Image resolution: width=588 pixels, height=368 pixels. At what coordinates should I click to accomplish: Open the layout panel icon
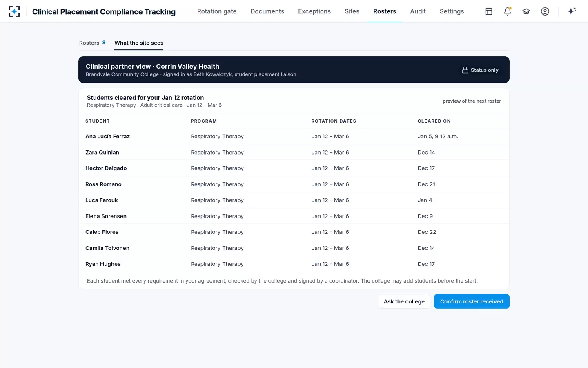coord(489,11)
